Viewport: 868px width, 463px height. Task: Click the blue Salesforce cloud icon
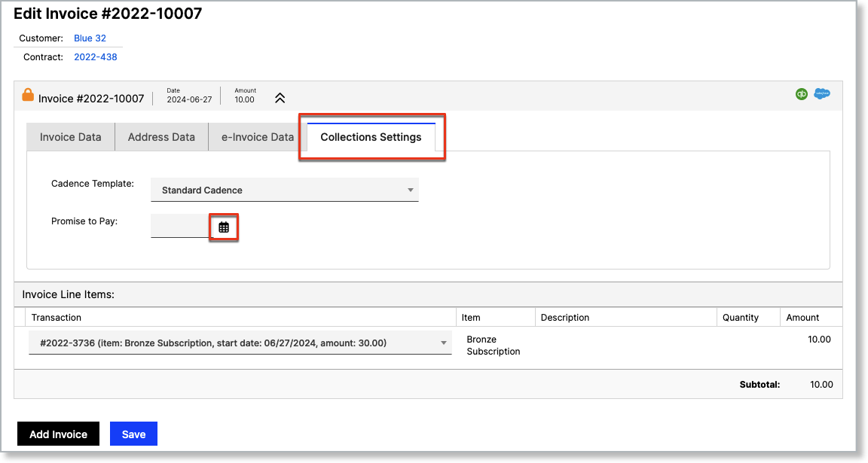(822, 93)
